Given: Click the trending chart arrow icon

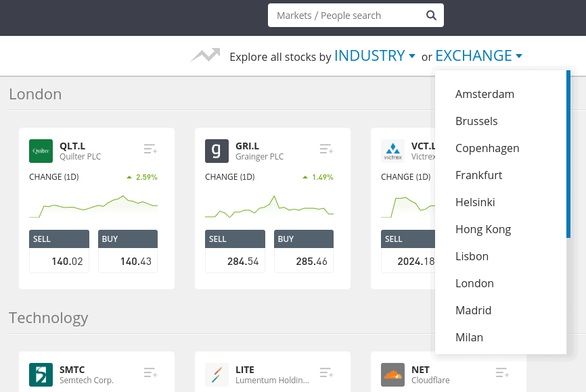Looking at the screenshot, I should click(205, 55).
